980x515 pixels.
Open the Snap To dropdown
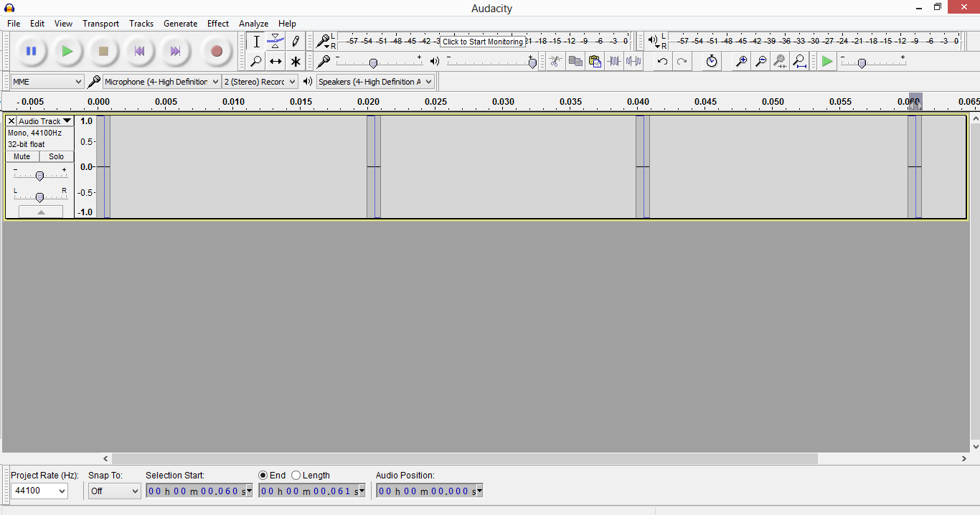(115, 491)
